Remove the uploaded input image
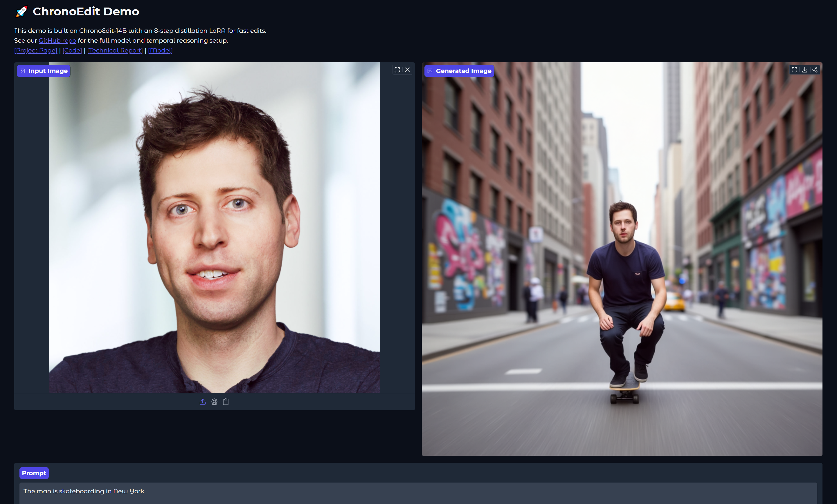Image resolution: width=837 pixels, height=504 pixels. tap(407, 70)
